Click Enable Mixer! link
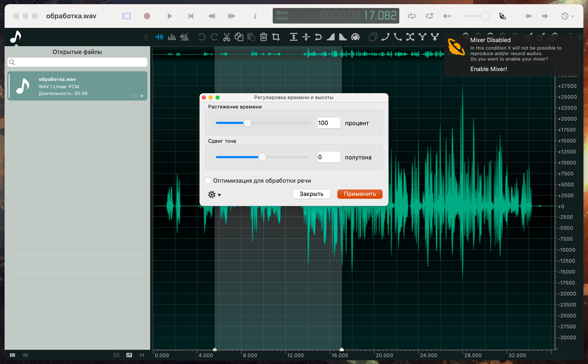Screen dimensions: 588x364 pos(488,69)
